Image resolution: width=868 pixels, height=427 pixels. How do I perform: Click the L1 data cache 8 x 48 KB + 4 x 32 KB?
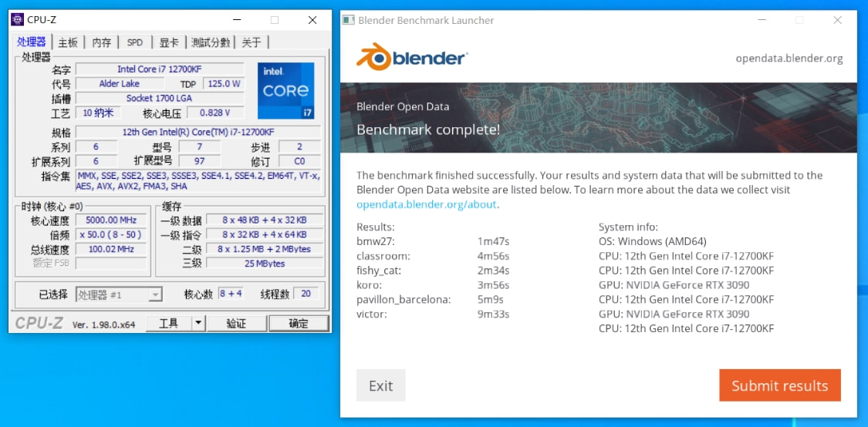265,220
